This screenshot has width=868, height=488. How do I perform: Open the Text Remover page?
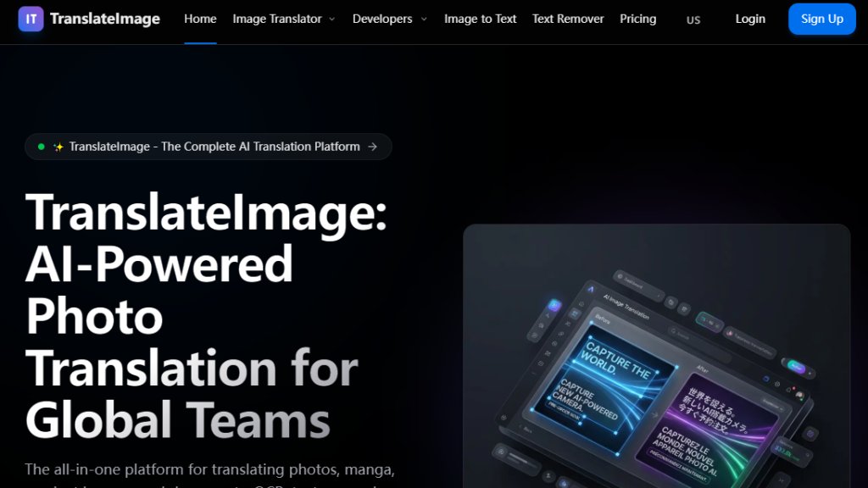click(568, 19)
